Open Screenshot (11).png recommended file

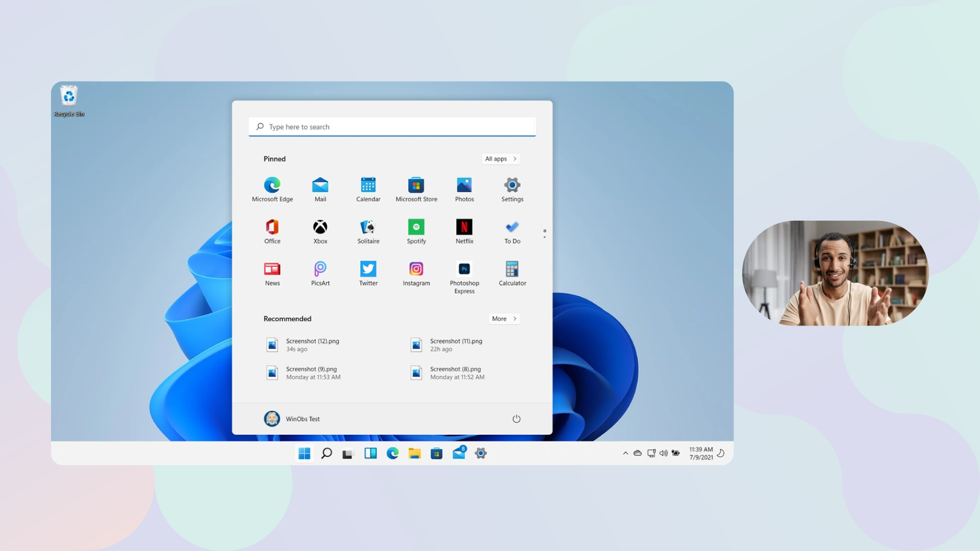[x=447, y=345]
